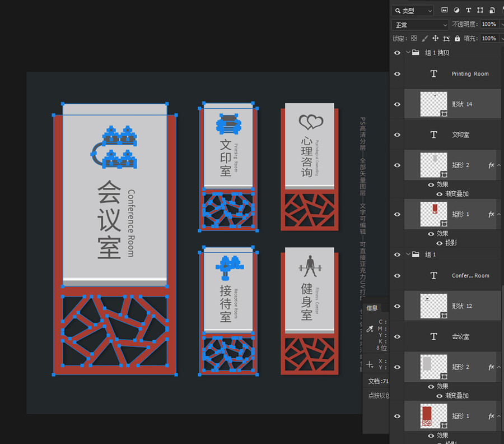
Task: Lock layer position with move icon
Action: tap(435, 38)
